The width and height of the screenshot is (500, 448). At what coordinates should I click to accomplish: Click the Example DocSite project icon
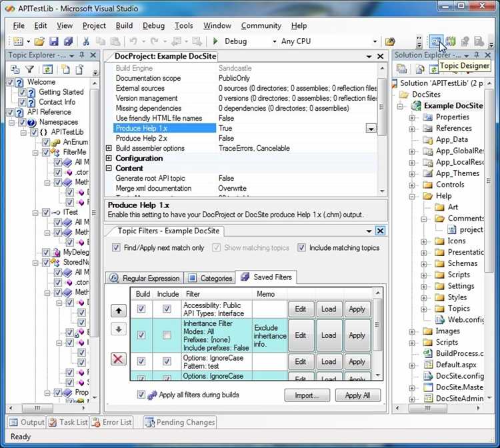pos(416,105)
